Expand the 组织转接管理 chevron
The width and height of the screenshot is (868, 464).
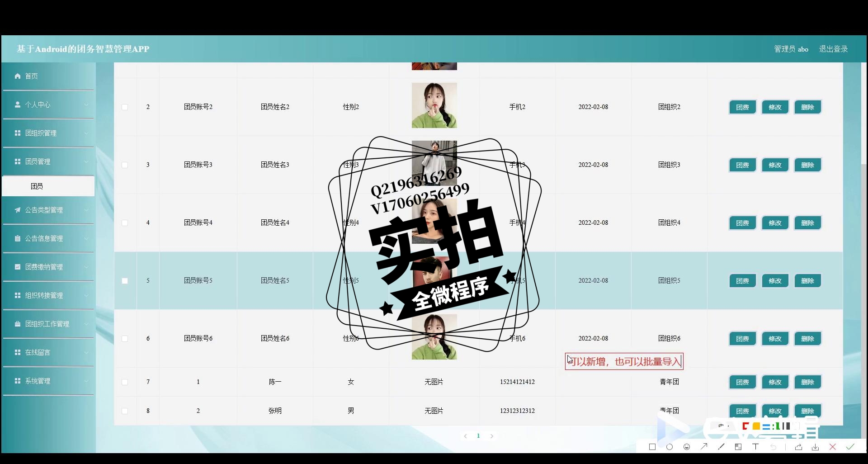86,295
